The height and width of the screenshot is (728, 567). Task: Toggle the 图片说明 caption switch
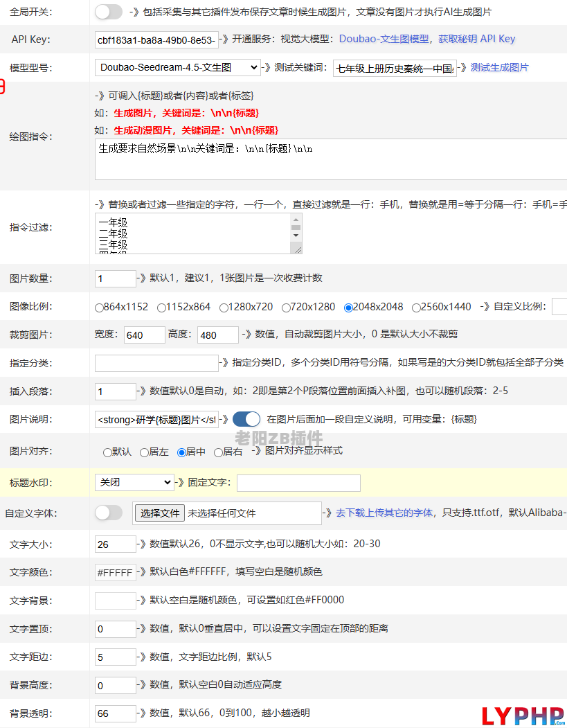pos(246,419)
